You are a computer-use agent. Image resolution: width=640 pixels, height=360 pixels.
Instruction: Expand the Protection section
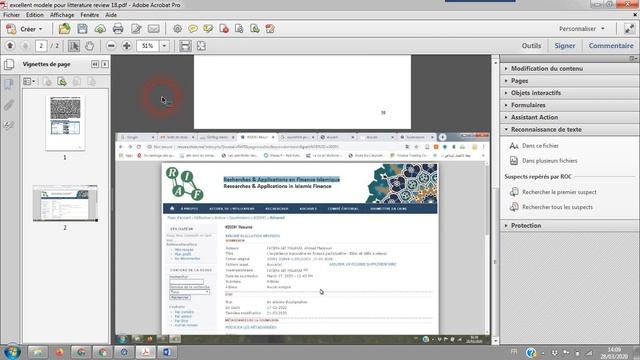[x=569, y=226]
